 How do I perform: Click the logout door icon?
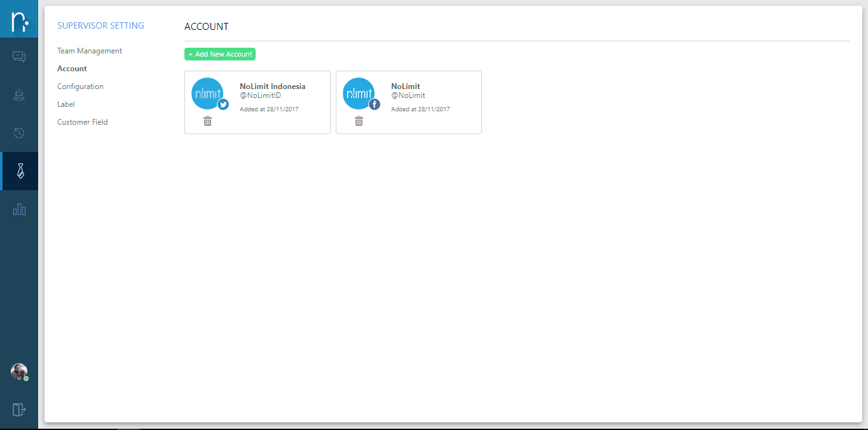[19, 409]
